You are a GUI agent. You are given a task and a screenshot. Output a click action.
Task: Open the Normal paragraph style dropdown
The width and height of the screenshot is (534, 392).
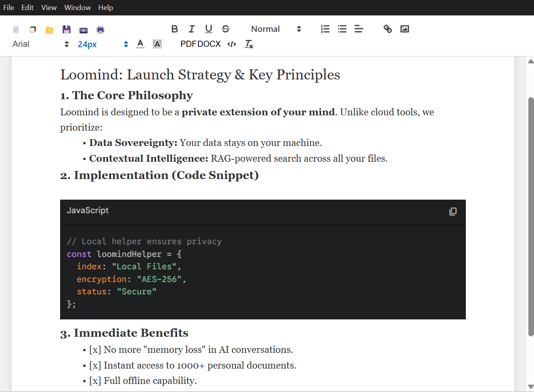(x=274, y=29)
